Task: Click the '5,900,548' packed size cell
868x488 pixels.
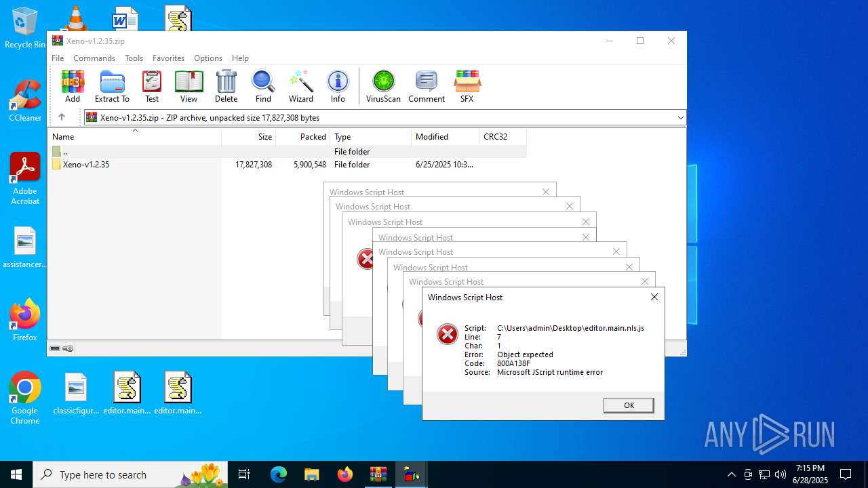Action: tap(310, 165)
